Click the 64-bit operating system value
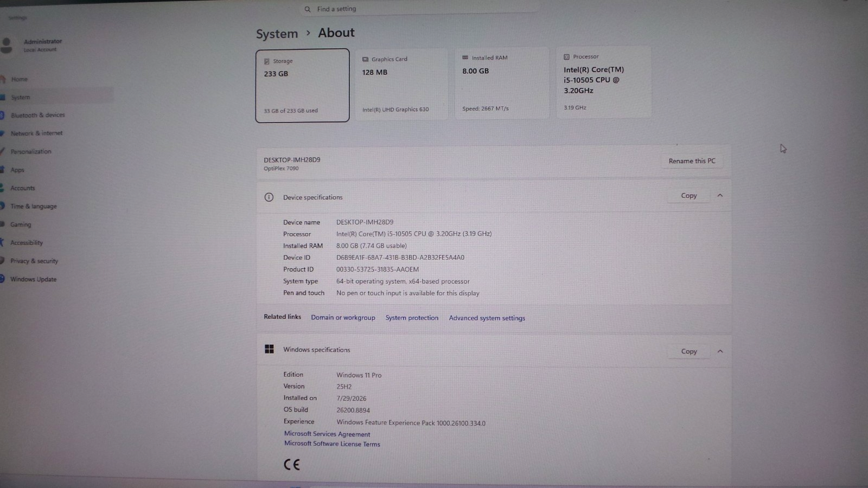Image resolution: width=868 pixels, height=488 pixels. click(x=403, y=281)
